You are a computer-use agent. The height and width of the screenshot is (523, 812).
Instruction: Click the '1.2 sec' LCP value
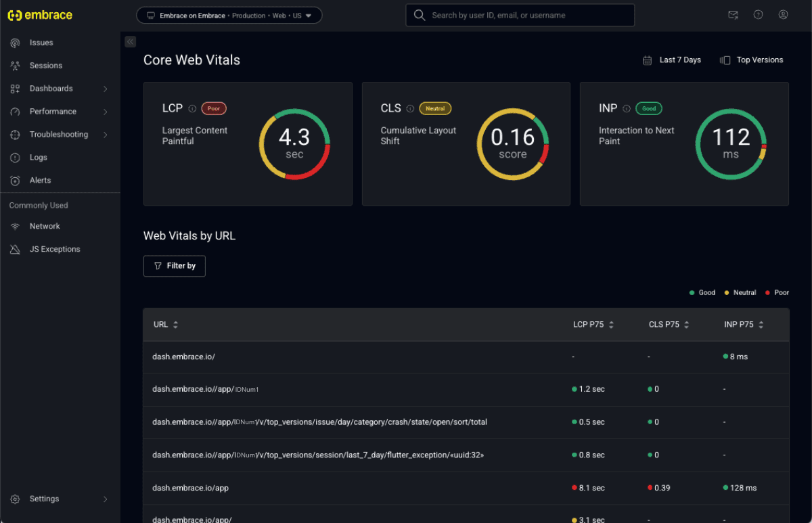588,390
